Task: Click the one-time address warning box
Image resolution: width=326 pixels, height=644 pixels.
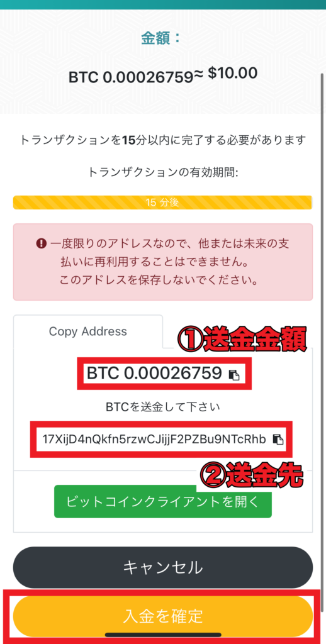Action: coord(163,262)
